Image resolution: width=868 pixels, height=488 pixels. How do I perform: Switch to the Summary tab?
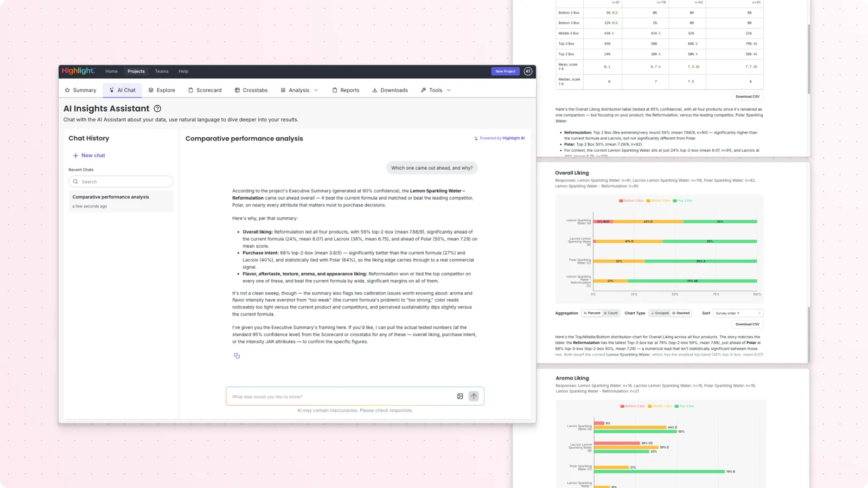click(80, 90)
